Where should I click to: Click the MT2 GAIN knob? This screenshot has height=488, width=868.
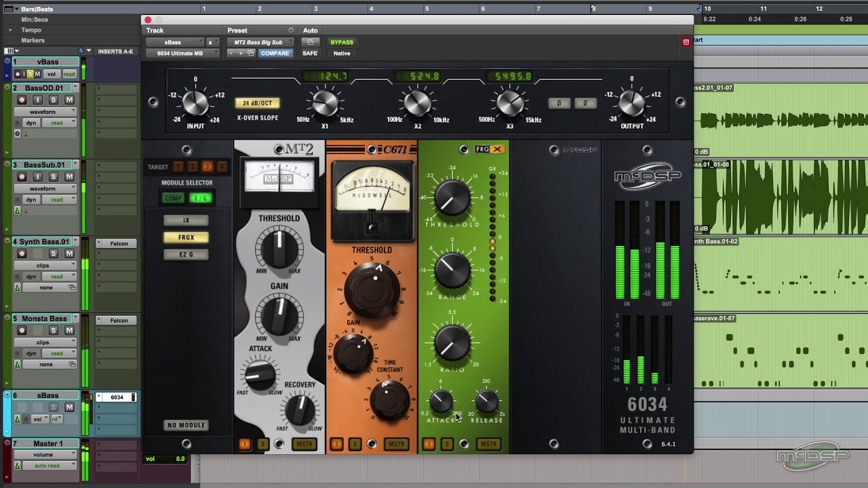(279, 315)
